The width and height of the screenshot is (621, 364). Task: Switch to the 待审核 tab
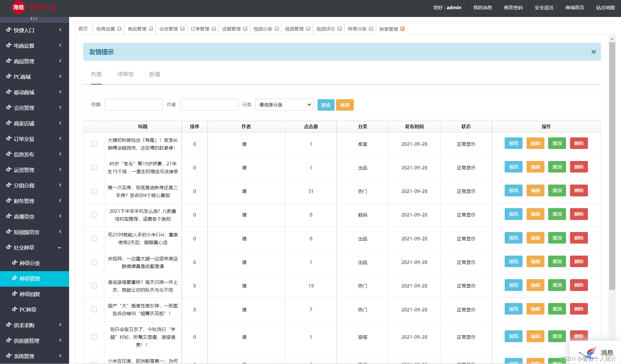tap(126, 74)
